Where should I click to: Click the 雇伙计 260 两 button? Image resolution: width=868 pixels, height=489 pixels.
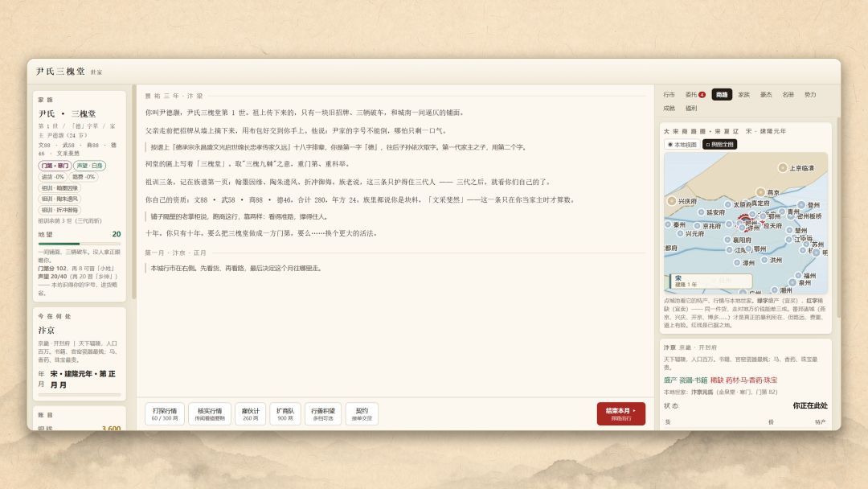(250, 413)
